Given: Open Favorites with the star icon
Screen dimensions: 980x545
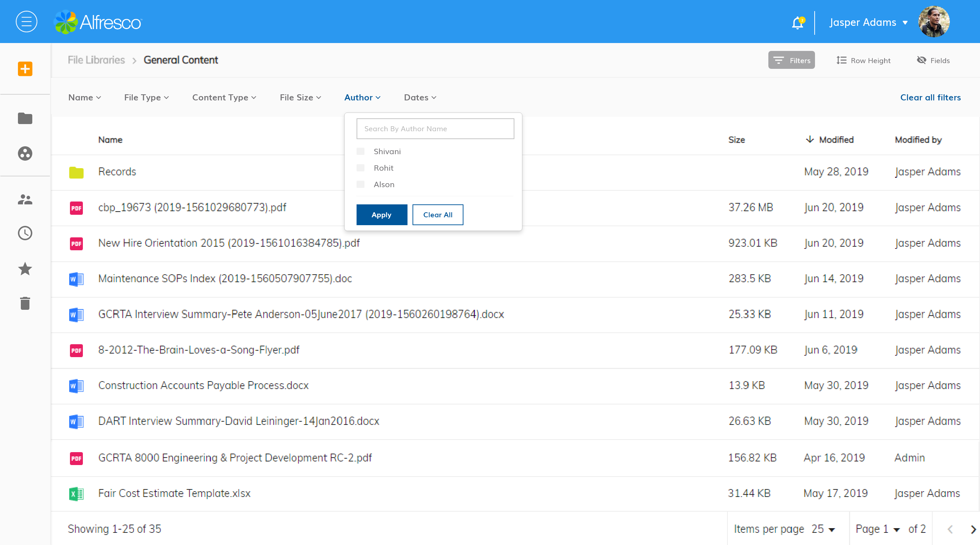Looking at the screenshot, I should point(25,269).
